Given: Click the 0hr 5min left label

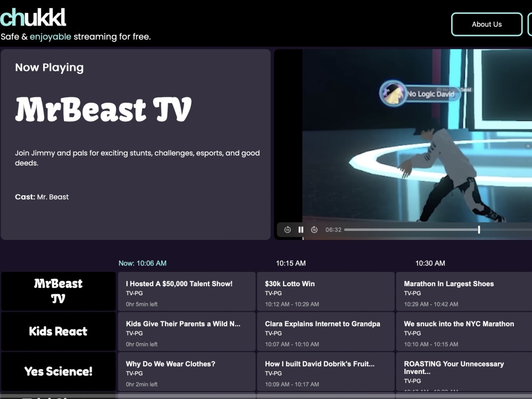Looking at the screenshot, I should pos(142,304).
